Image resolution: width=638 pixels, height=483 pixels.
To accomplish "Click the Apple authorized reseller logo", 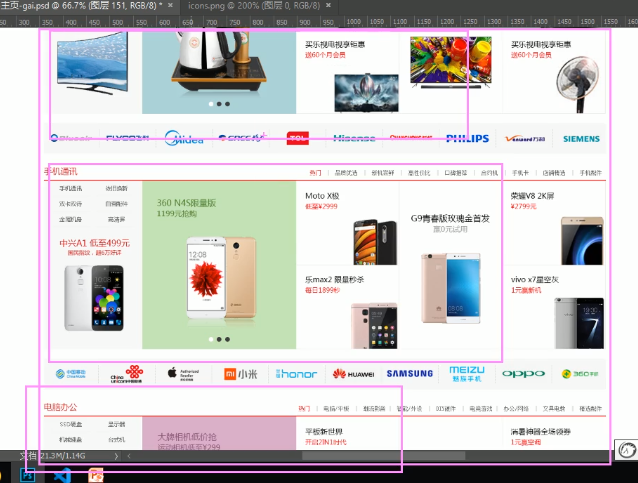I will point(184,374).
